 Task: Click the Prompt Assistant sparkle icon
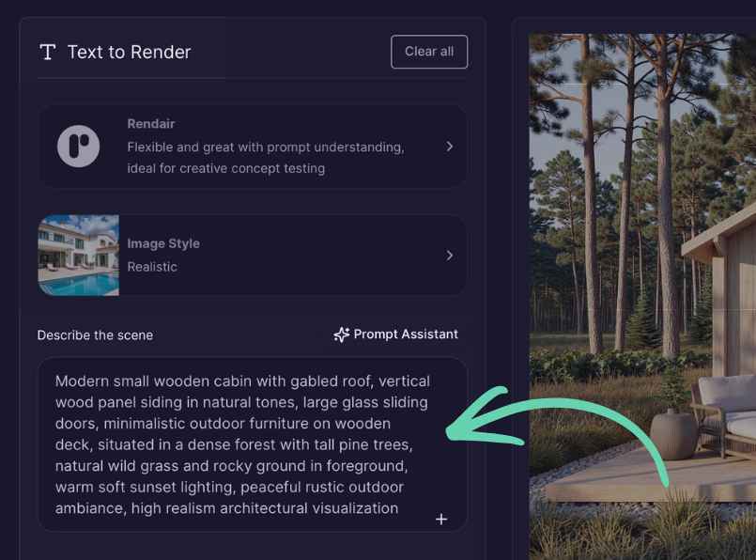[x=342, y=334]
